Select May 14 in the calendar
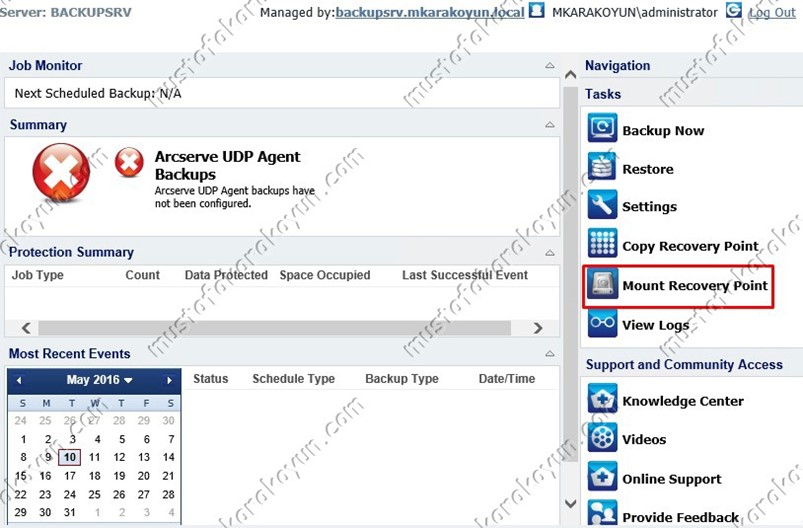Image resolution: width=803 pixels, height=528 pixels. (x=168, y=457)
